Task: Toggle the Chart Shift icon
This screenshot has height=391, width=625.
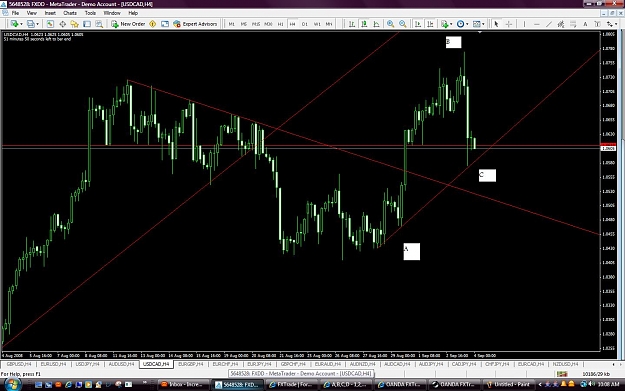Action: point(430,24)
